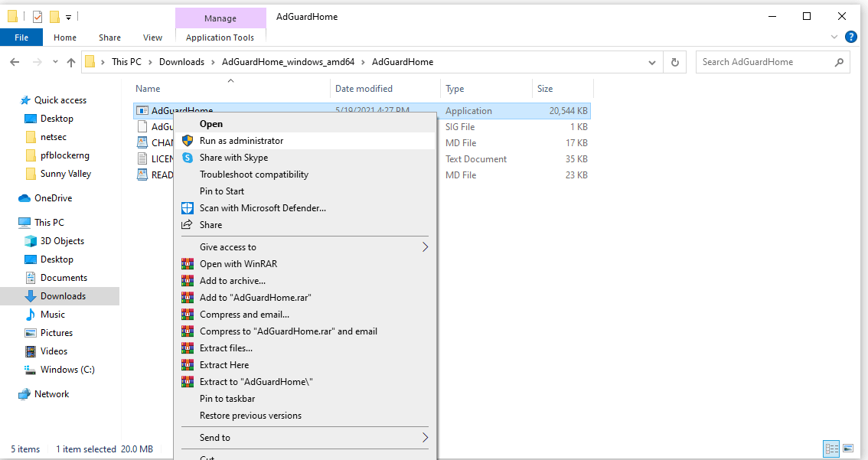Go up one folder level
The width and height of the screenshot is (868, 460).
(x=72, y=62)
